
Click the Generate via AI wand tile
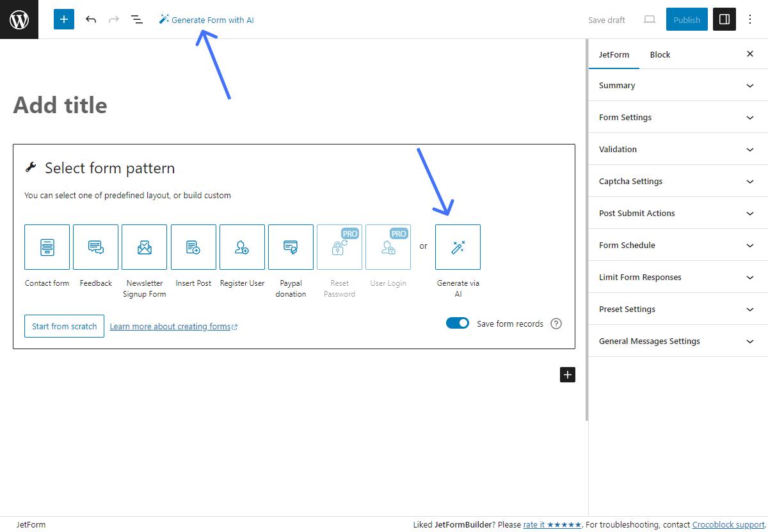coord(458,247)
